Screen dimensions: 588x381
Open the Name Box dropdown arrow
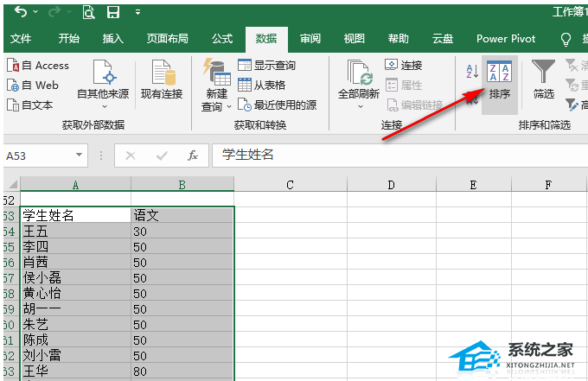tap(80, 155)
